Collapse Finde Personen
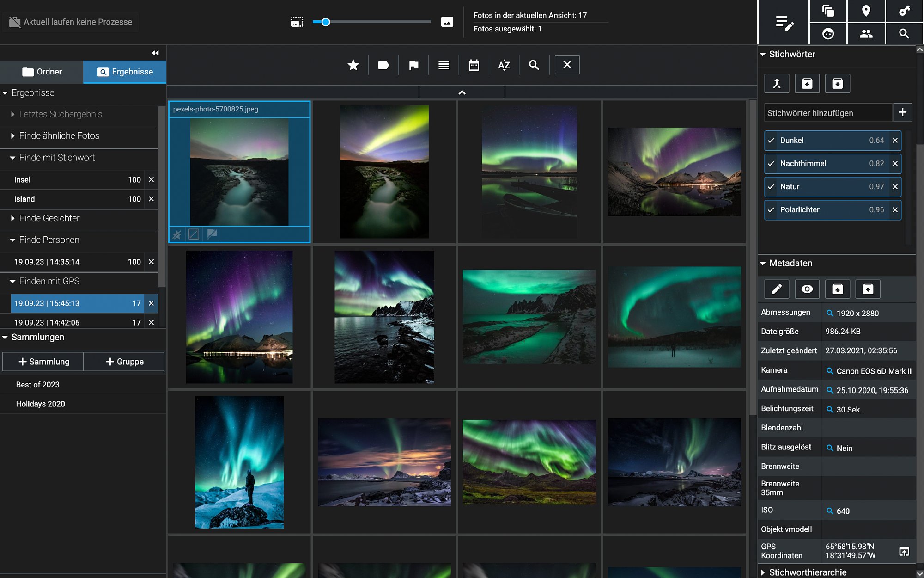The height and width of the screenshot is (578, 924). pos(13,240)
